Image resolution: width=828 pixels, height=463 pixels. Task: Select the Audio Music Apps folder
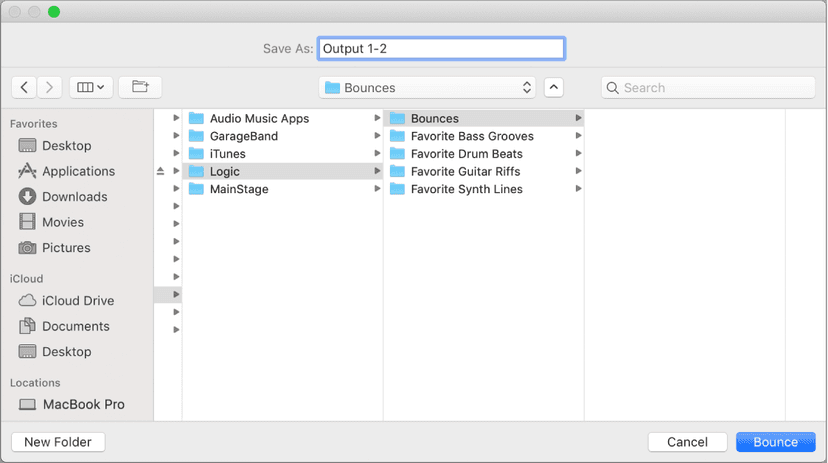283,118
